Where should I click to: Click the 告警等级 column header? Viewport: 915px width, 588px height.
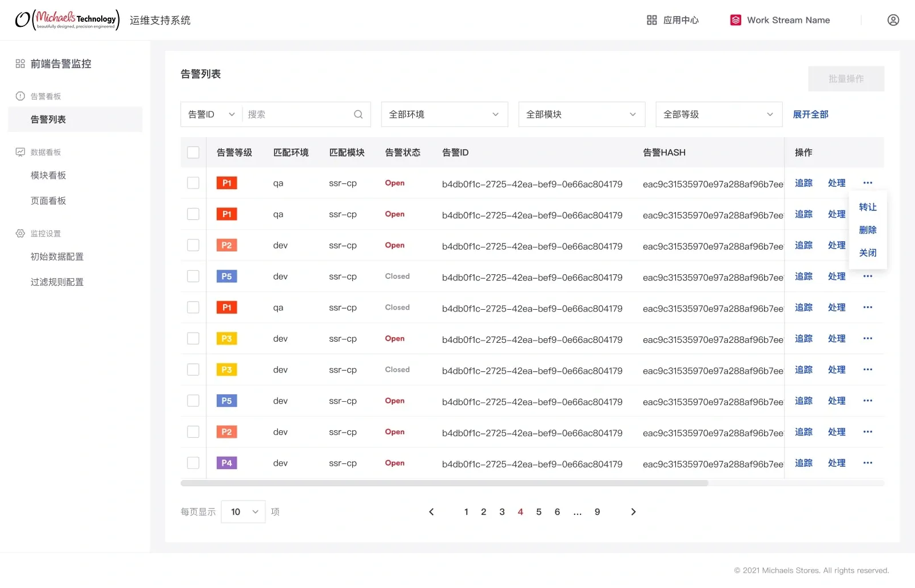234,153
